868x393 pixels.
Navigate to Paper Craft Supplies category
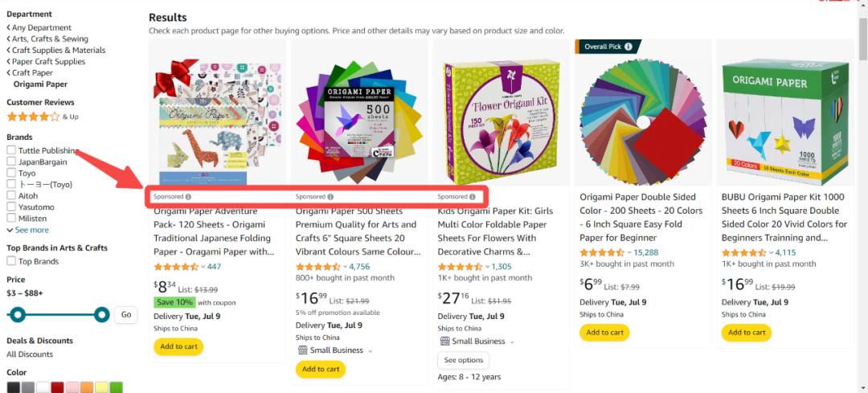point(49,61)
